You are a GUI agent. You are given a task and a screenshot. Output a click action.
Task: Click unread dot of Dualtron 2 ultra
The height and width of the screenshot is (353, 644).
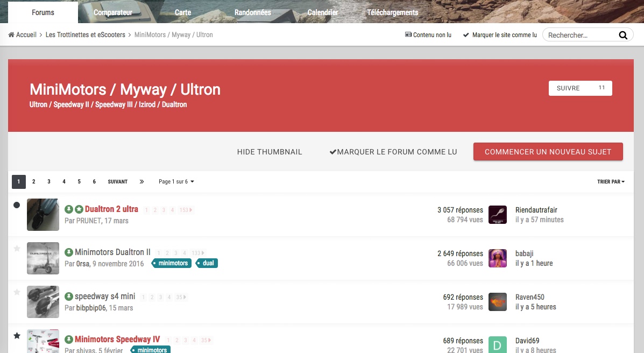(17, 205)
